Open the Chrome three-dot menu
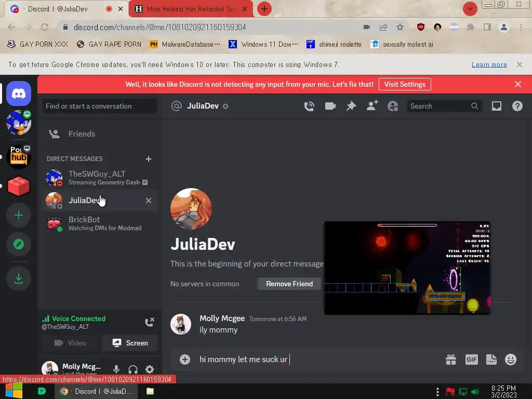 521,27
